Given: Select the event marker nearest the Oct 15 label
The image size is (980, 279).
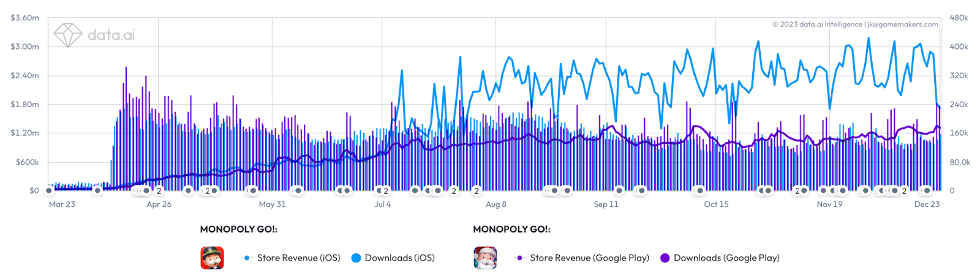Looking at the screenshot, I should coord(700,190).
